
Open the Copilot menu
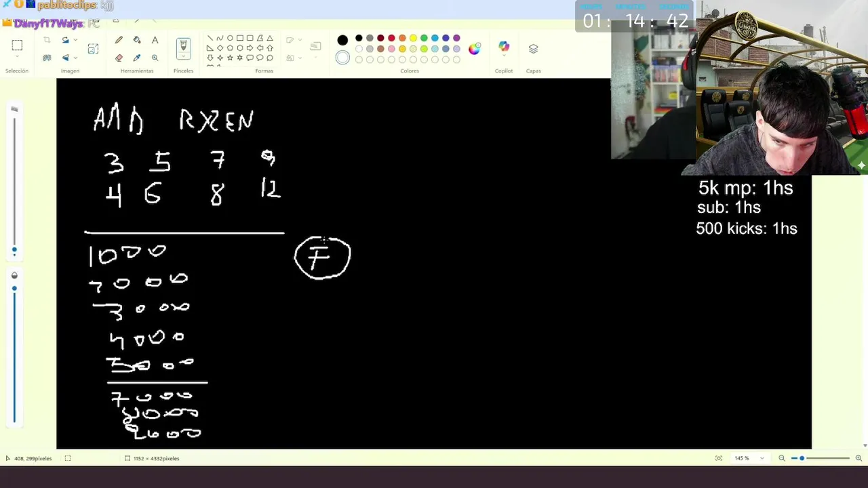pos(504,47)
